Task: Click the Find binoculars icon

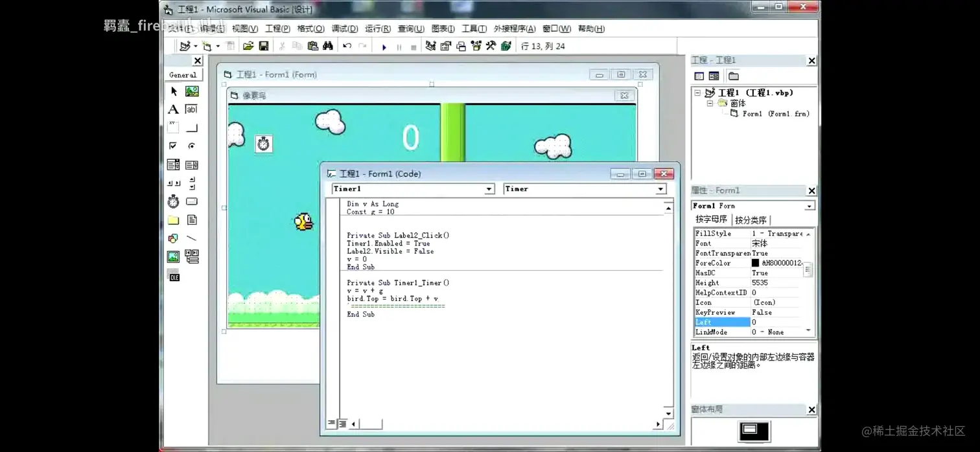Action: 328,47
